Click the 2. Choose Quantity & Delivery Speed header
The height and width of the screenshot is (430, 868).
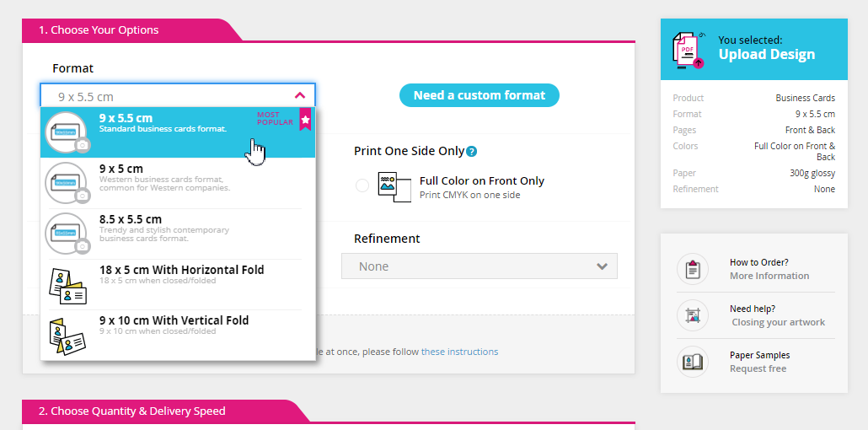click(x=132, y=411)
